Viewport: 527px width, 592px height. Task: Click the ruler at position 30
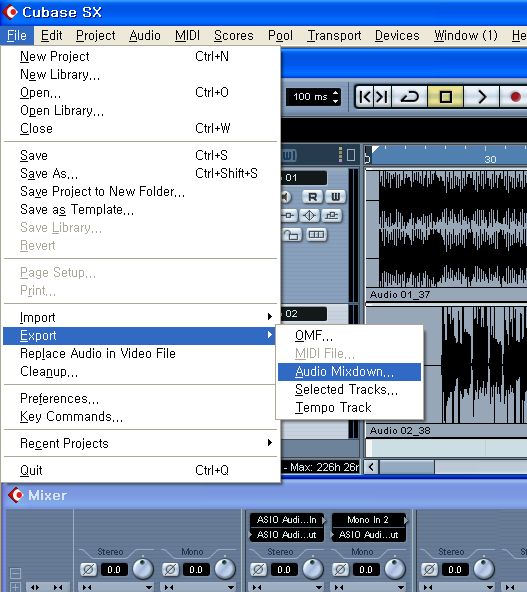[x=490, y=159]
